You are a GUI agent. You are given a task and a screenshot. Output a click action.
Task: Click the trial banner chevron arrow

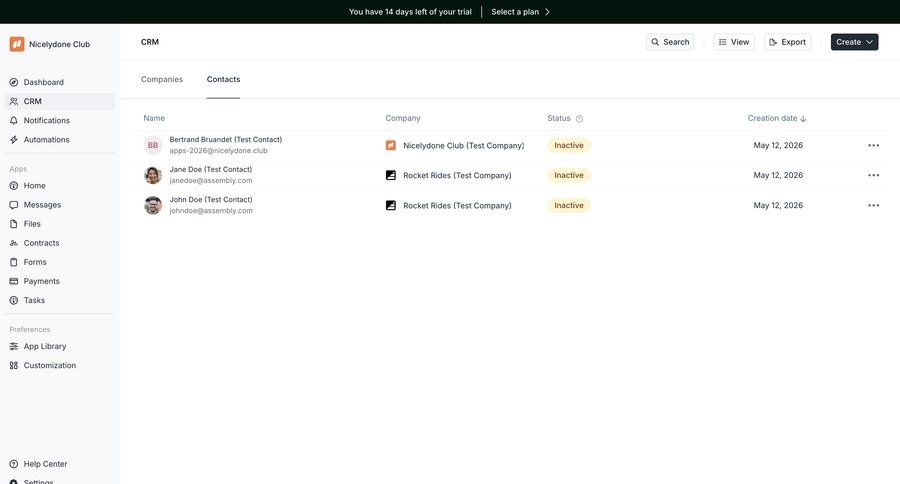547,11
